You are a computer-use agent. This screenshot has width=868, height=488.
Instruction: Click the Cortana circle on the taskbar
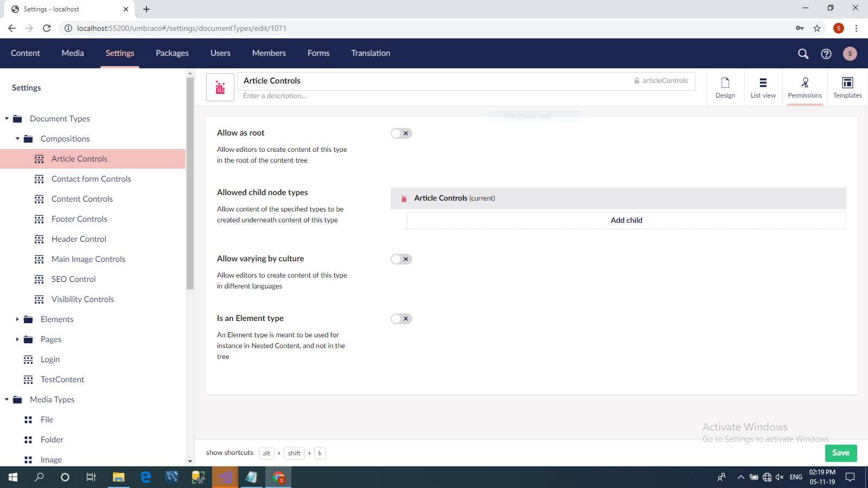click(65, 477)
